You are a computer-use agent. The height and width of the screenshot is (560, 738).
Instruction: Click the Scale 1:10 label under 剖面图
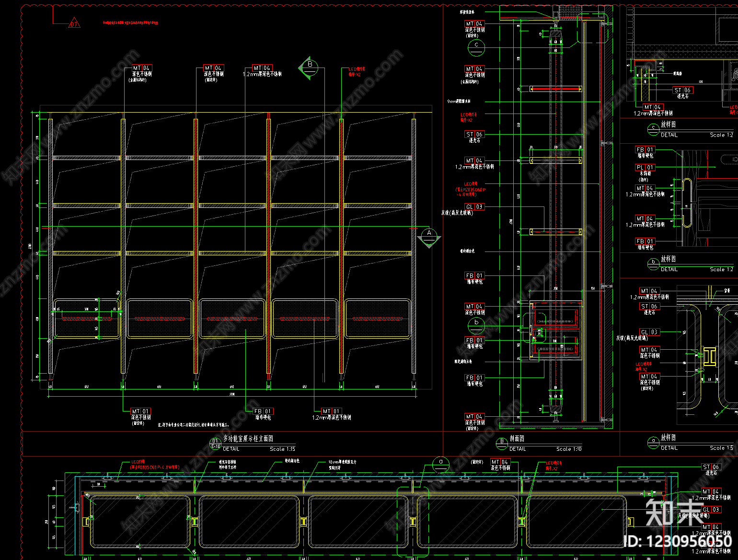point(569,449)
